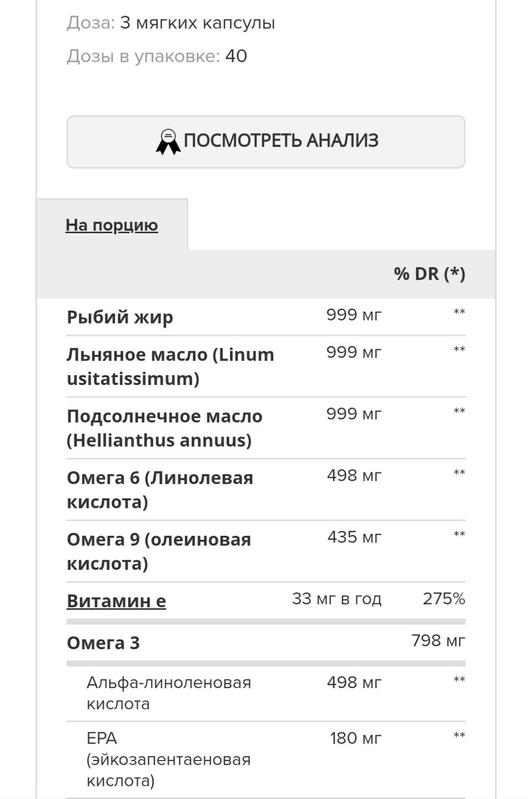
Task: Select the Рыбий жир row label
Action: pyautogui.click(x=120, y=317)
